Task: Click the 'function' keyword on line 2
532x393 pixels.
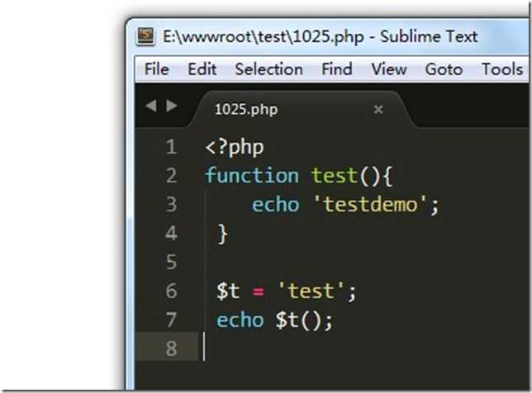Action: pyautogui.click(x=252, y=175)
